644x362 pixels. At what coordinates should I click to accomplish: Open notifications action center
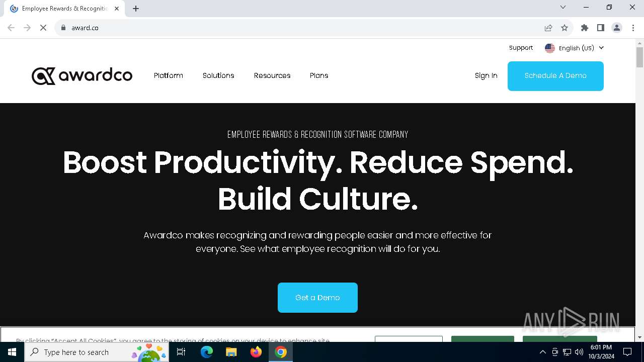coord(627,352)
